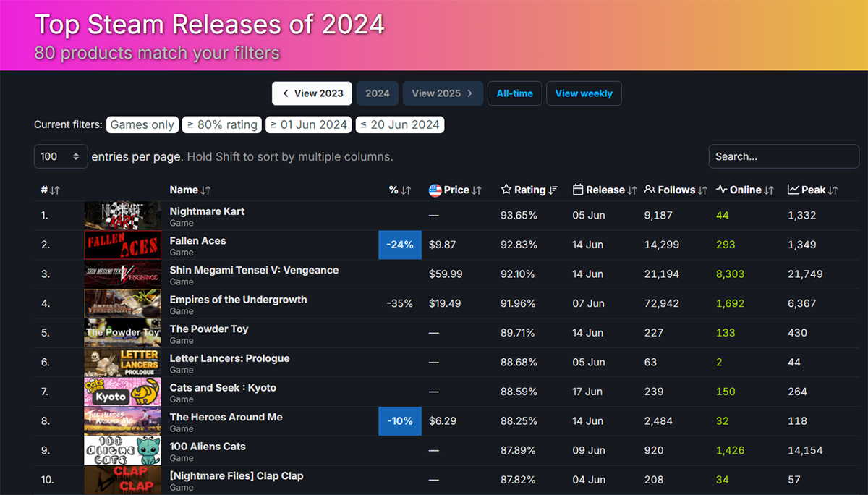
Task: Click the Release column calendar icon
Action: (578, 190)
